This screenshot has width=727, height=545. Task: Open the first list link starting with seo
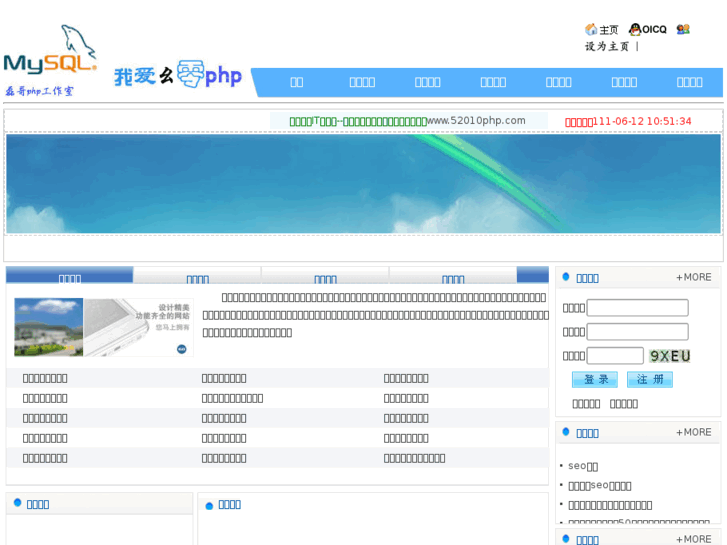[583, 466]
